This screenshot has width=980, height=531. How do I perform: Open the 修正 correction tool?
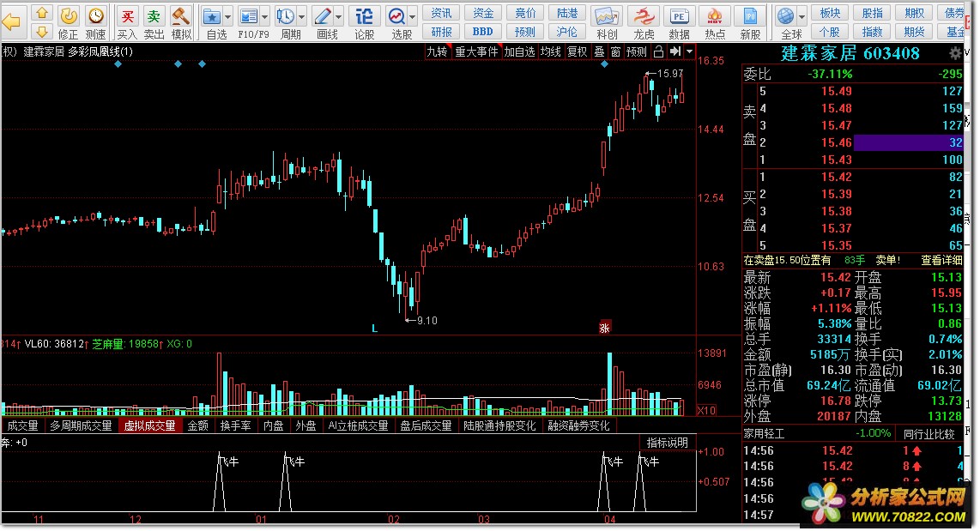[68, 22]
